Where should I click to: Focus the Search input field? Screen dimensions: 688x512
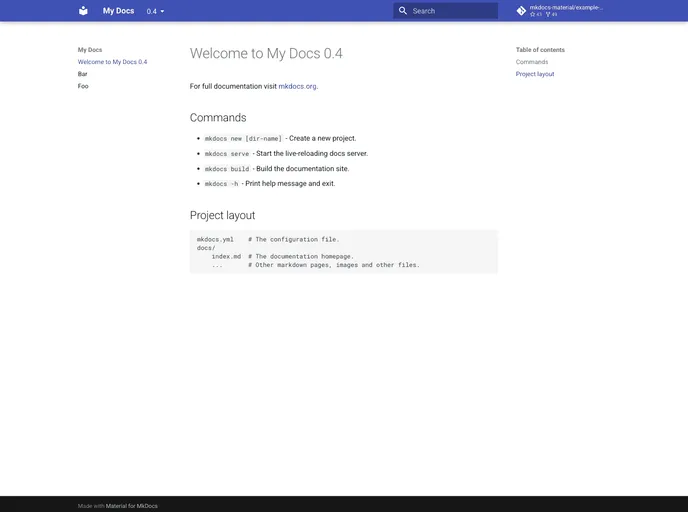pyautogui.click(x=445, y=11)
